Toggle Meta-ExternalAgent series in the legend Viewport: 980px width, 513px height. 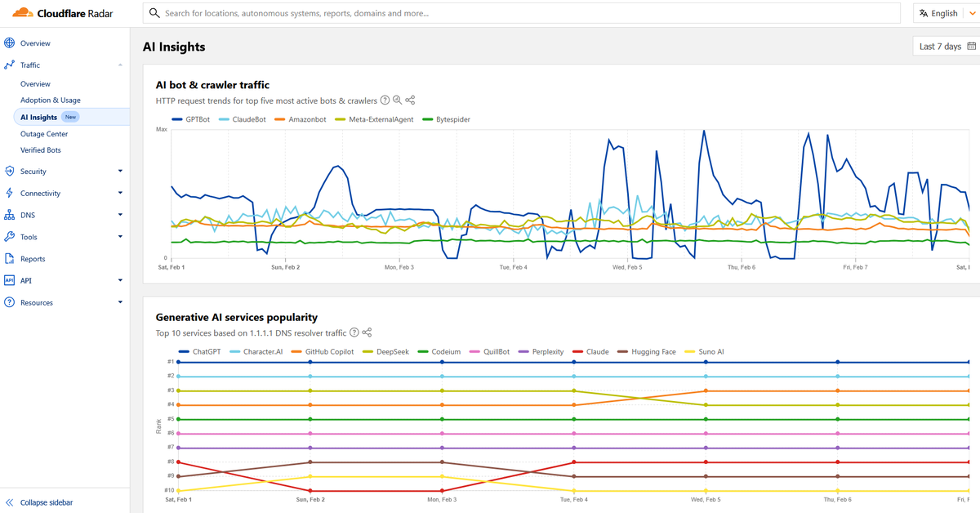[x=374, y=119]
